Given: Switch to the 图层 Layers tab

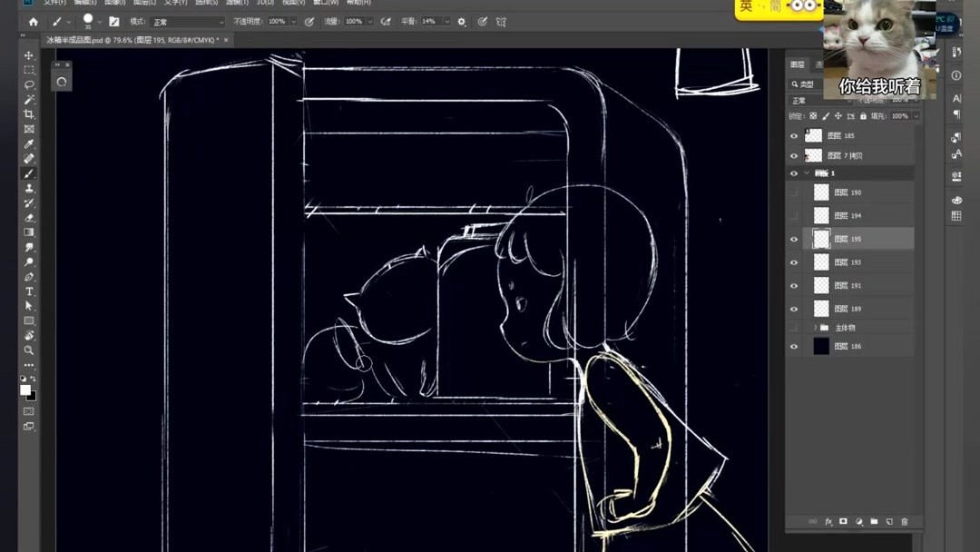Looking at the screenshot, I should [797, 64].
